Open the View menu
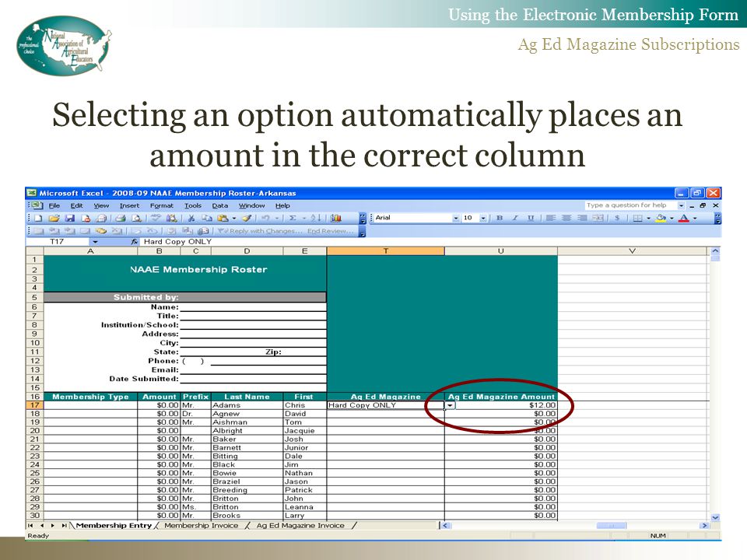Image resolution: width=747 pixels, height=560 pixels. (x=101, y=205)
